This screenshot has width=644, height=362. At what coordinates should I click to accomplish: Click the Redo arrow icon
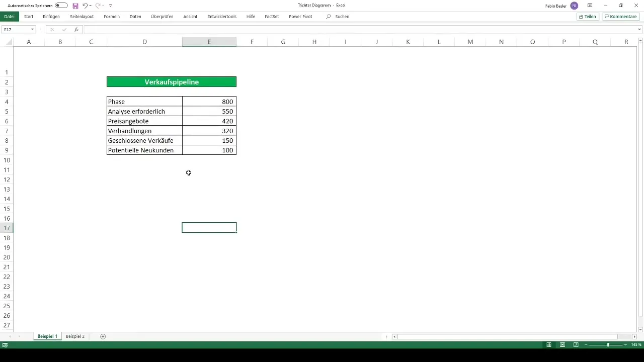98,6
